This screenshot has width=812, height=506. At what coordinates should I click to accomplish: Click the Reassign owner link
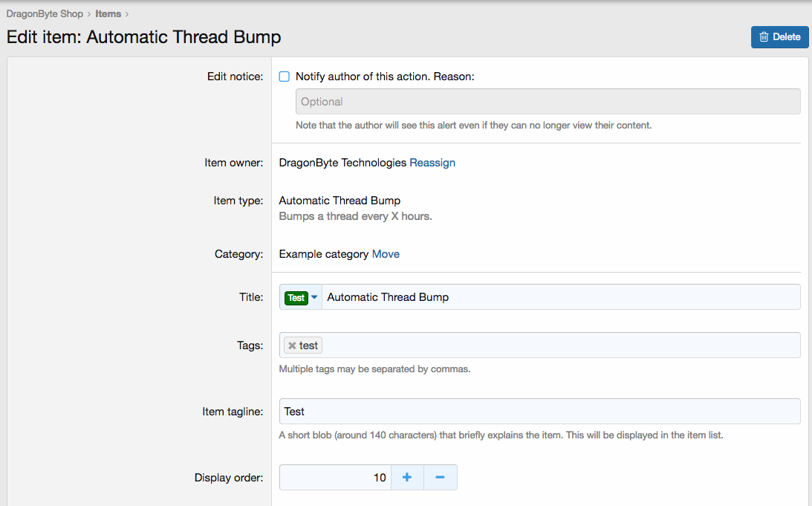[x=432, y=163]
